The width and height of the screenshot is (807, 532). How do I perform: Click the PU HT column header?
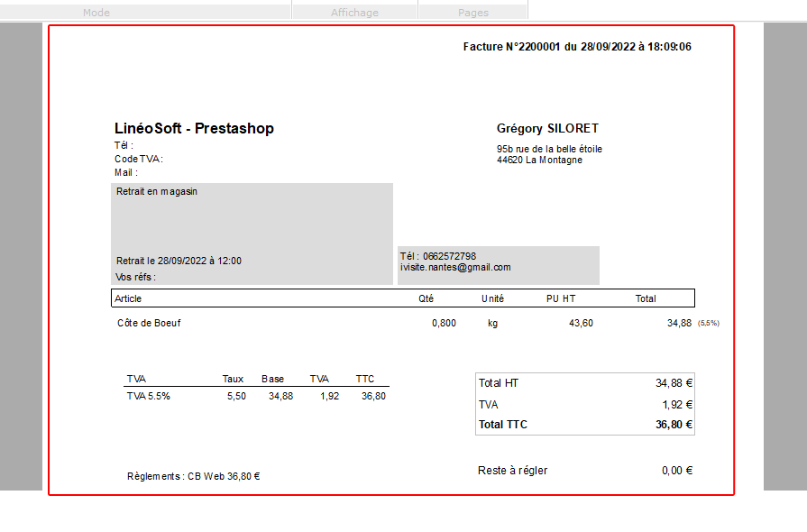[560, 298]
